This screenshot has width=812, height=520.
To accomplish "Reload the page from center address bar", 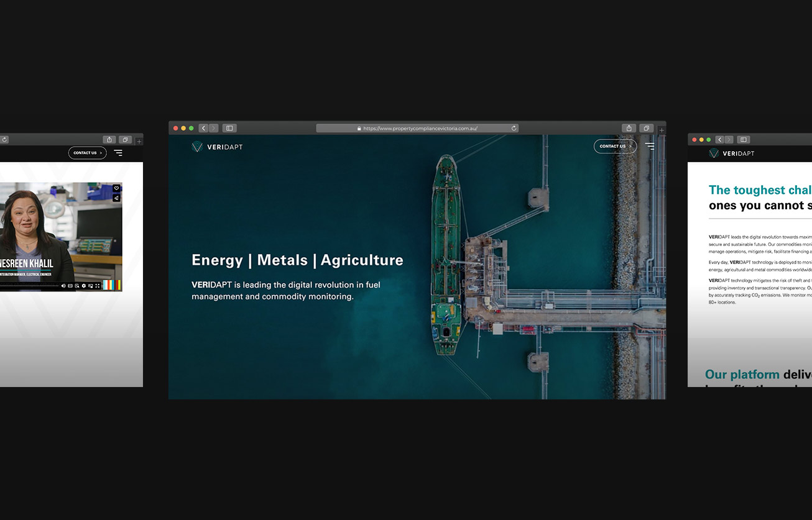I will coord(514,128).
